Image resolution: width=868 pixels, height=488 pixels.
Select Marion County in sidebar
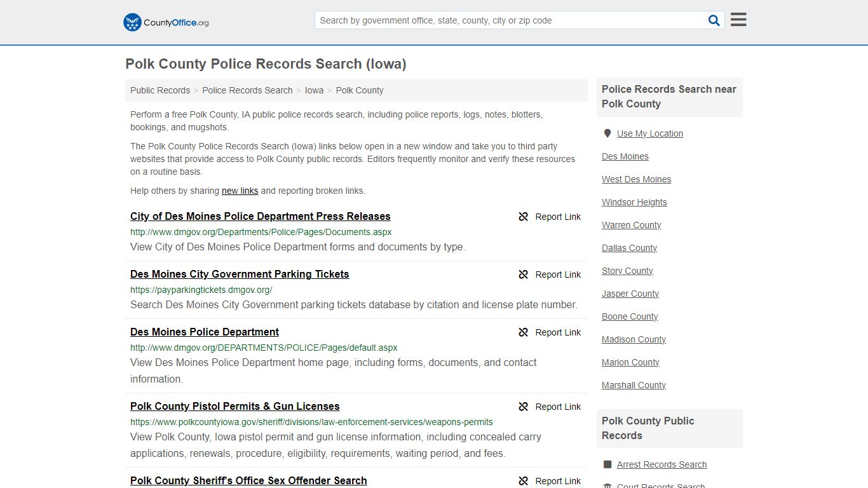pos(630,362)
